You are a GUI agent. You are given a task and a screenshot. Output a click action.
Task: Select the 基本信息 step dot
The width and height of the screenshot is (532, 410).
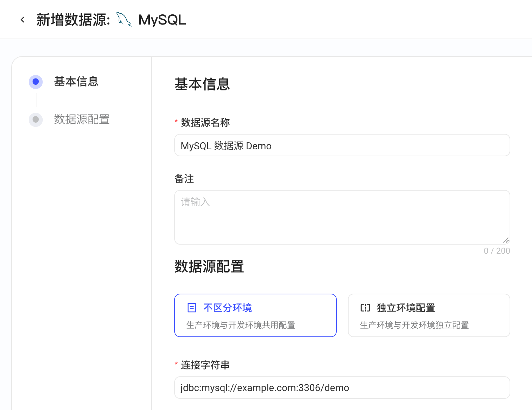point(36,82)
